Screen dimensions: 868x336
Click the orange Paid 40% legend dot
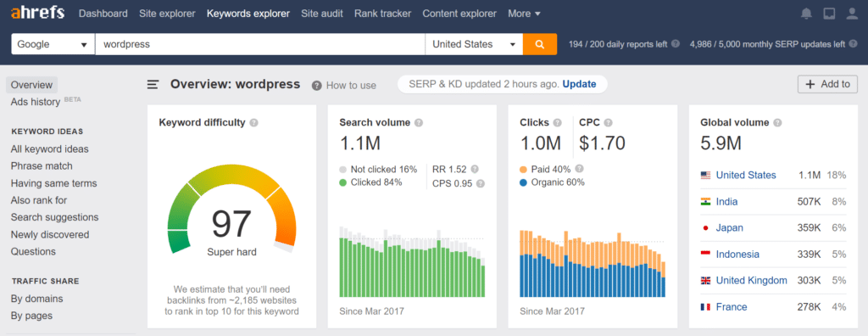click(x=524, y=169)
